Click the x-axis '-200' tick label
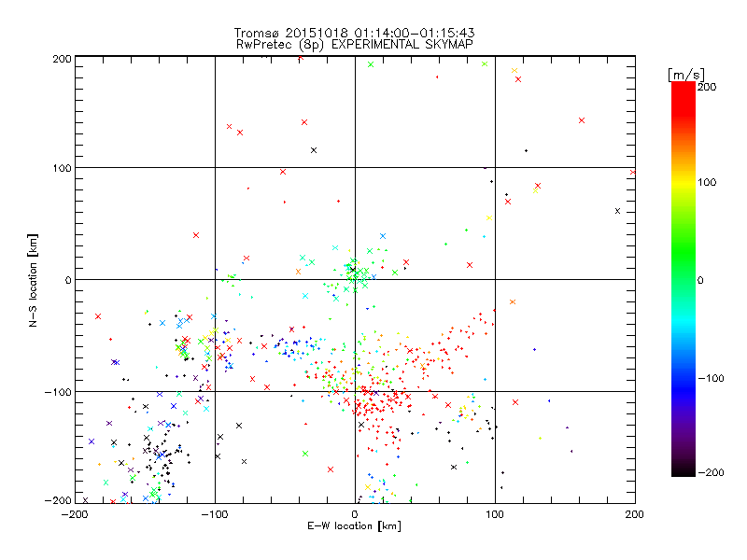The width and height of the screenshot is (747, 560). [x=75, y=514]
